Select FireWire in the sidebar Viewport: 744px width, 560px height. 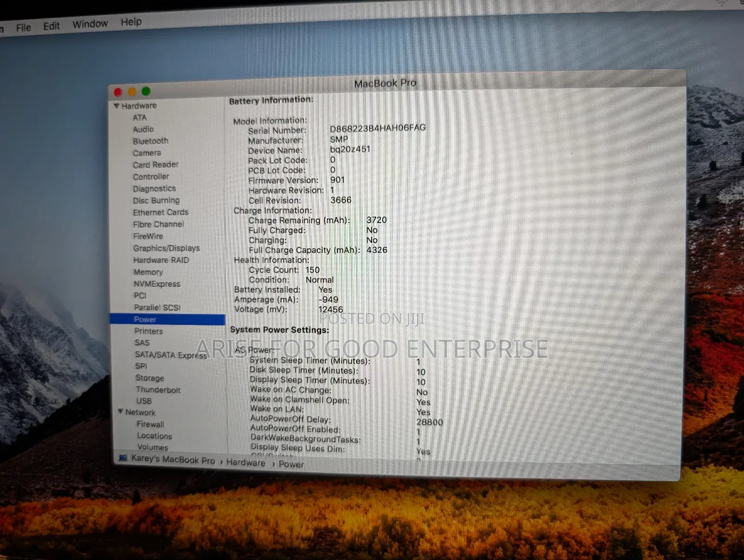coord(148,236)
